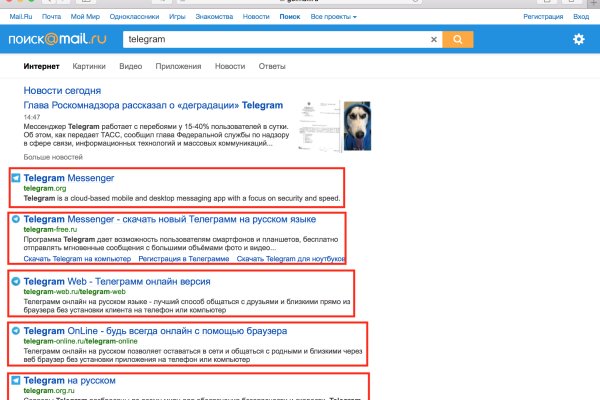This screenshot has width=600, height=400.
Task: Click favicon beside Telegram на русском result
Action: (16, 381)
